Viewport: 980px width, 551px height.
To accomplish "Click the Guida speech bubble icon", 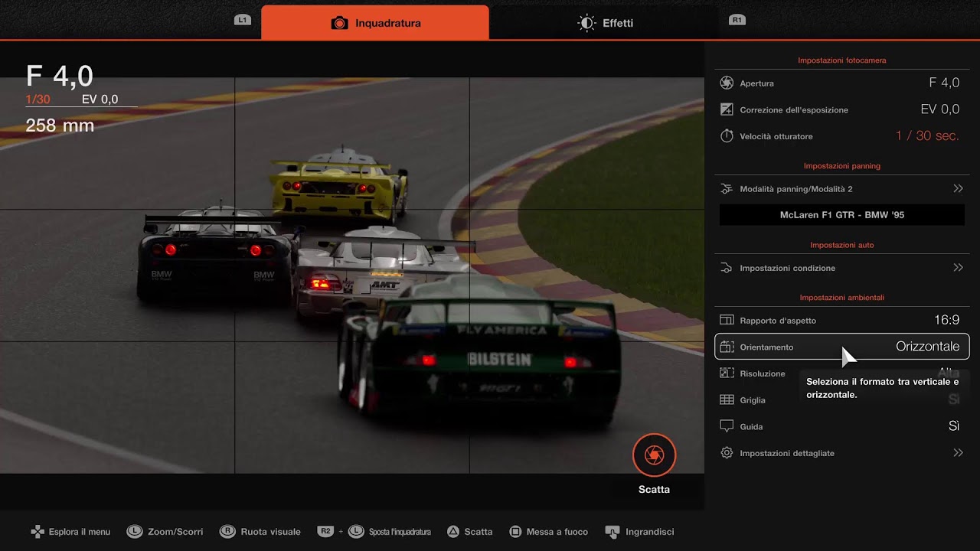I will [727, 426].
